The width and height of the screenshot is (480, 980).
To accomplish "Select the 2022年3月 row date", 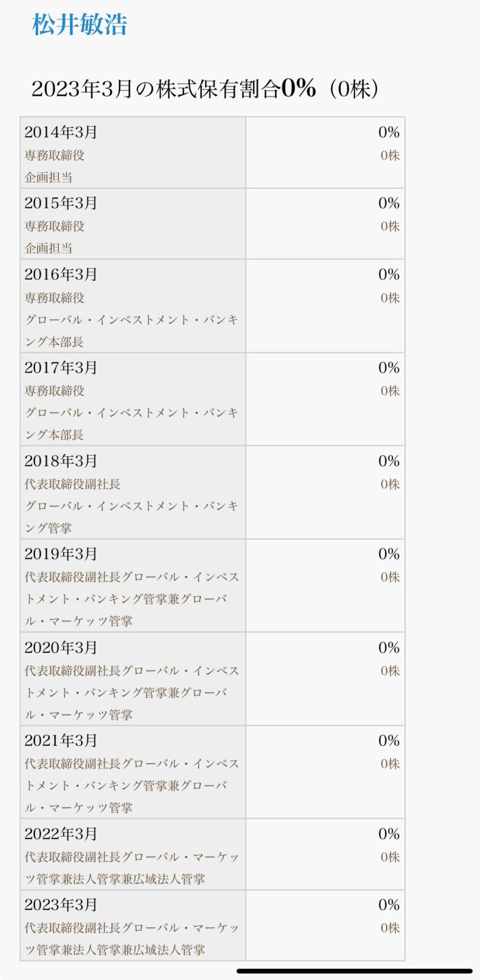I will point(61,834).
